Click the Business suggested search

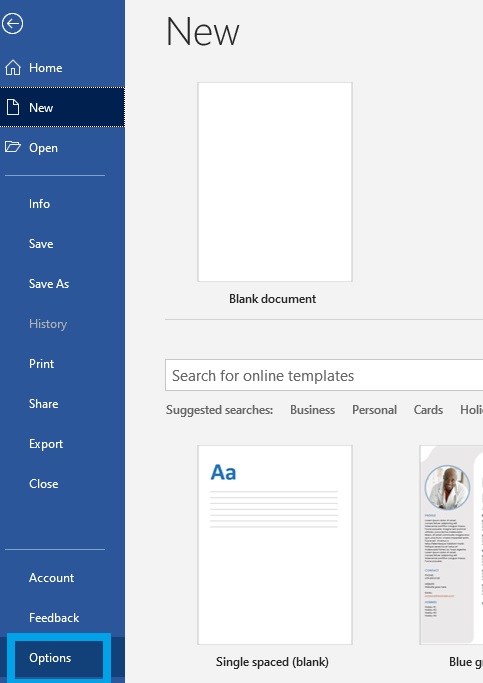point(312,410)
